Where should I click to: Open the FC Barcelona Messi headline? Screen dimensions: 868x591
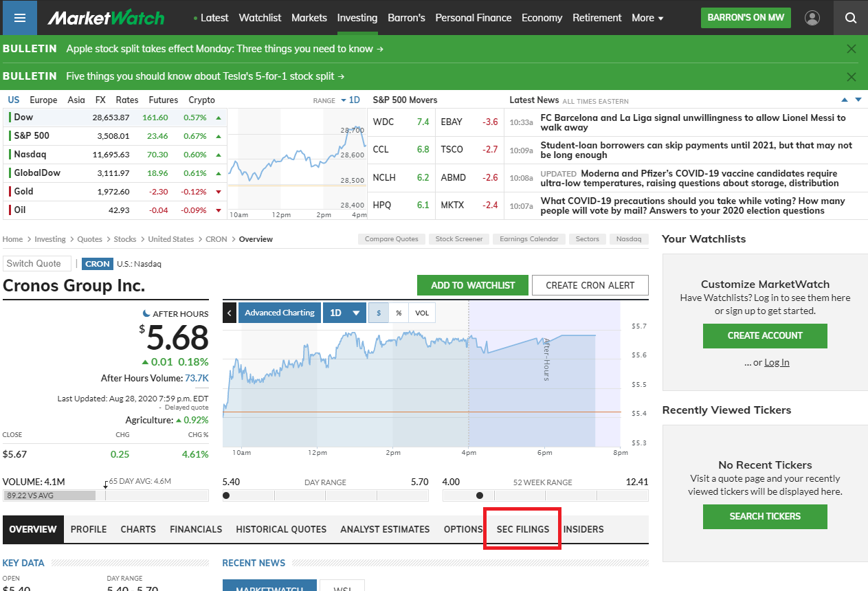pyautogui.click(x=693, y=122)
